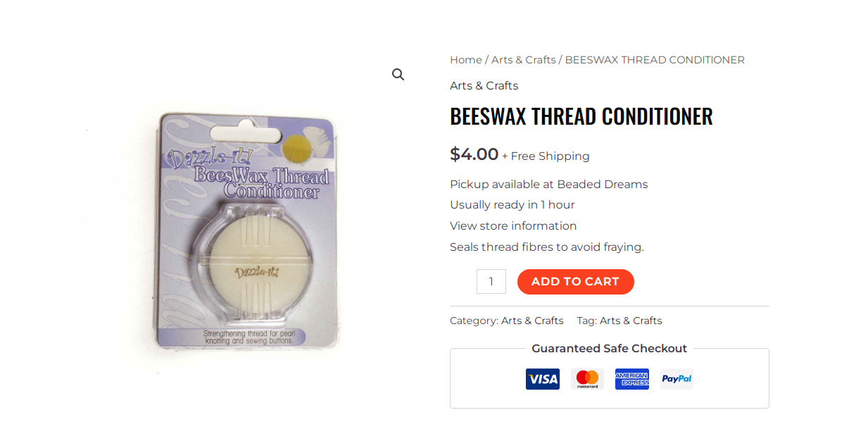Click the PayPal payment icon
868x427 pixels.
[x=677, y=379]
